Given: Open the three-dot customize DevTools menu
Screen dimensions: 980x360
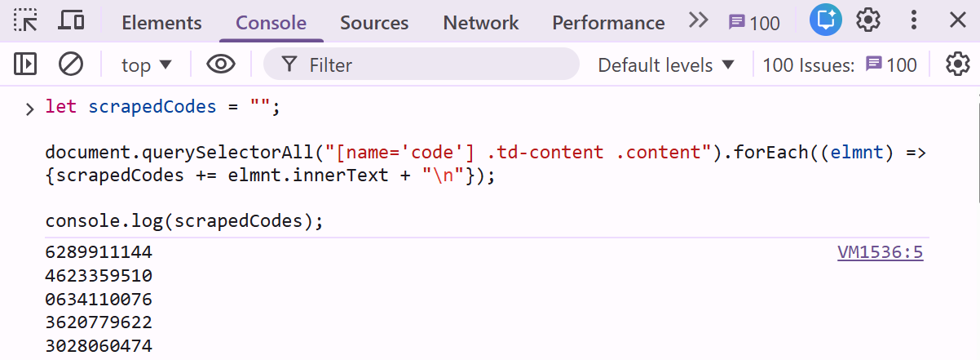Looking at the screenshot, I should (914, 21).
